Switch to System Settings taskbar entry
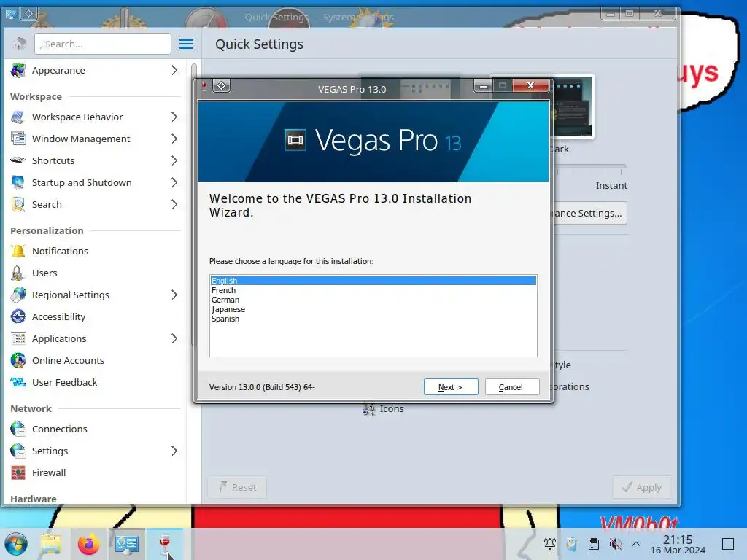The width and height of the screenshot is (747, 560). coord(127,544)
